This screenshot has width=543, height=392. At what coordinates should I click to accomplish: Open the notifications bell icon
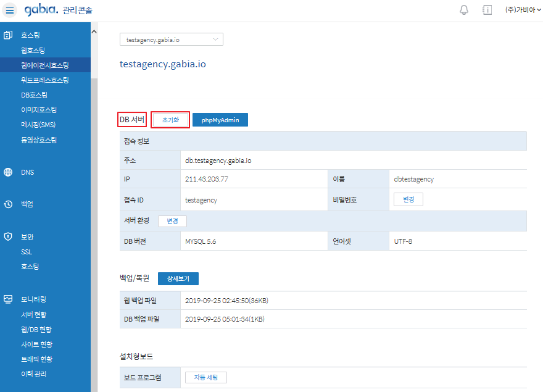click(x=463, y=10)
